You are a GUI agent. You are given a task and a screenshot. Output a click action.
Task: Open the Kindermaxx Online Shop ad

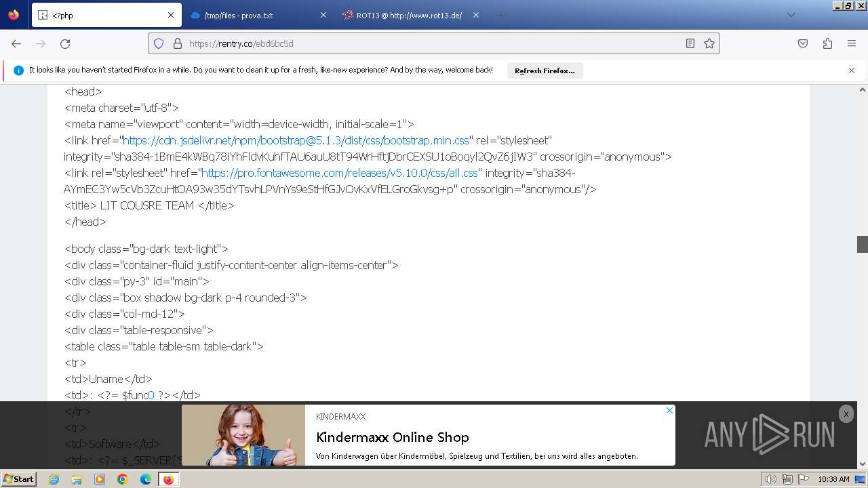[393, 437]
